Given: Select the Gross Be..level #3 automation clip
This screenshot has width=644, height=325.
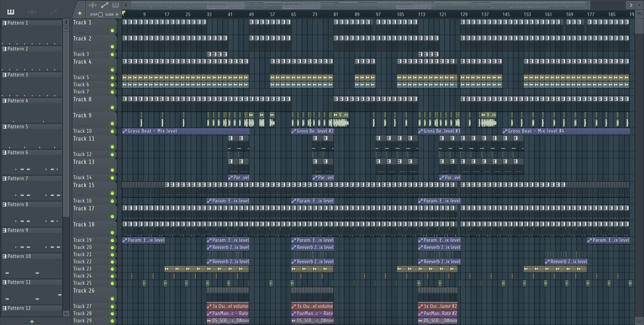Looking at the screenshot, I should 439,131.
